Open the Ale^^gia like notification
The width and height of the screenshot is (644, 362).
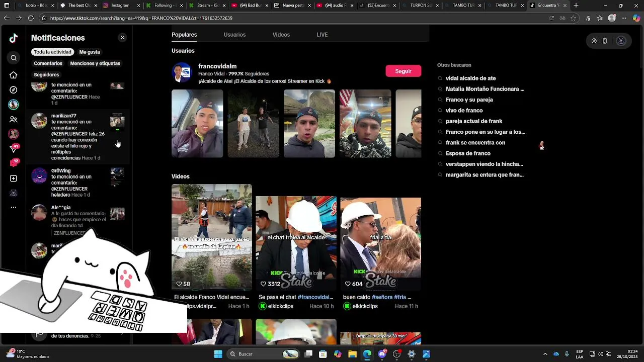coord(78,220)
